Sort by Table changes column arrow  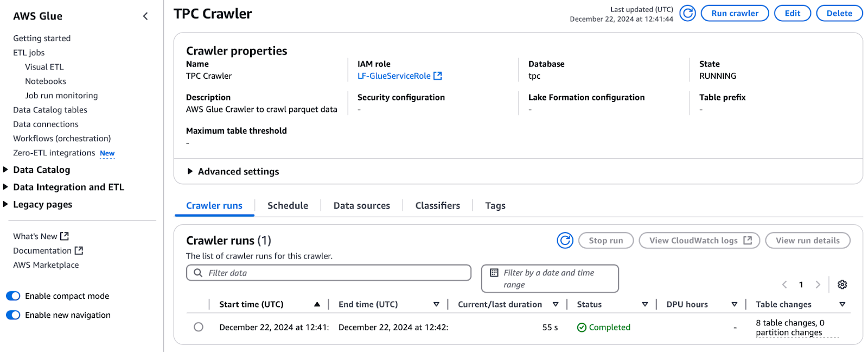[x=843, y=305]
